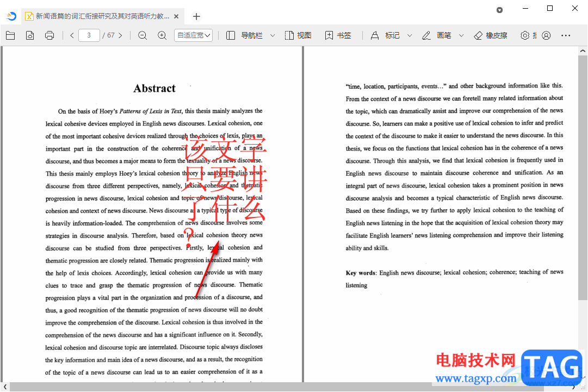Toggle the 导航栏 navigation pane
Screen dimensions: 588x392
click(x=244, y=35)
